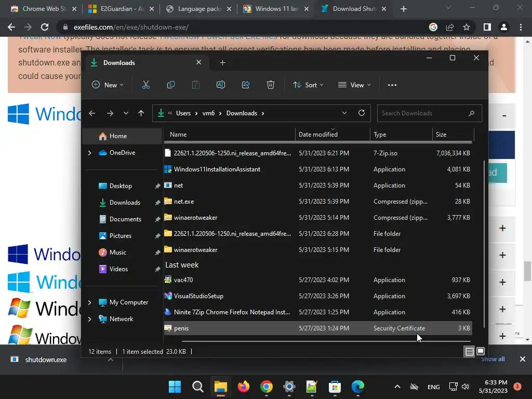Click the Google icon in the address bar
Screen dimensions: 532x399
point(433,27)
